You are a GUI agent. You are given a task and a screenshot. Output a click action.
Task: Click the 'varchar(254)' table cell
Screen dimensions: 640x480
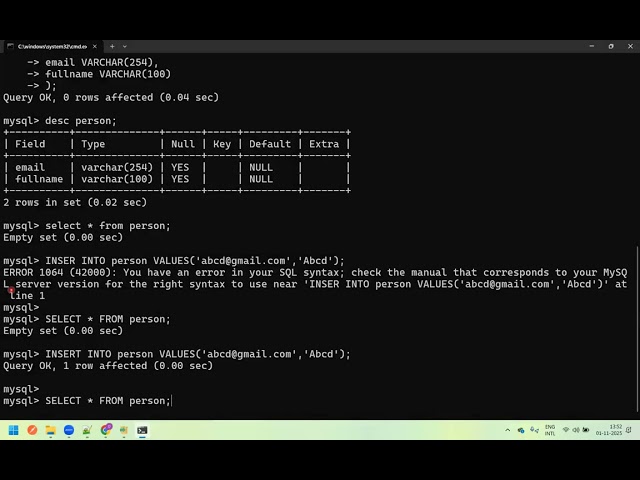pos(117,168)
